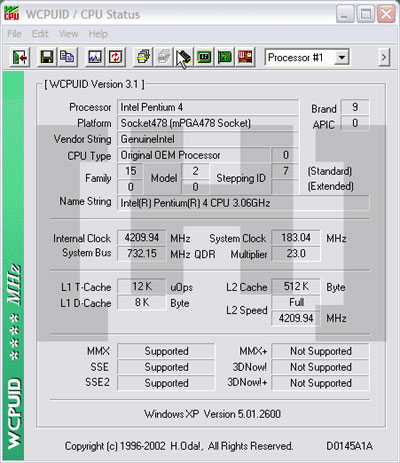Image resolution: width=400 pixels, height=463 pixels.
Task: Click the 'Original OEM Processor' CPU Type field
Action: tap(193, 155)
